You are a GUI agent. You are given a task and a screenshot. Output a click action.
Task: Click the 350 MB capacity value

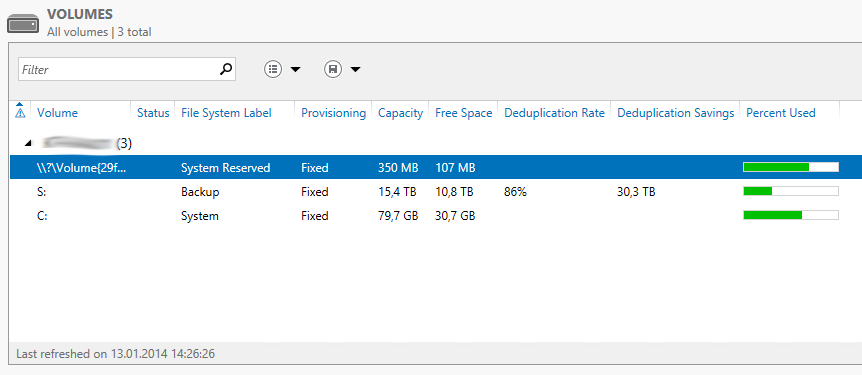click(x=398, y=168)
